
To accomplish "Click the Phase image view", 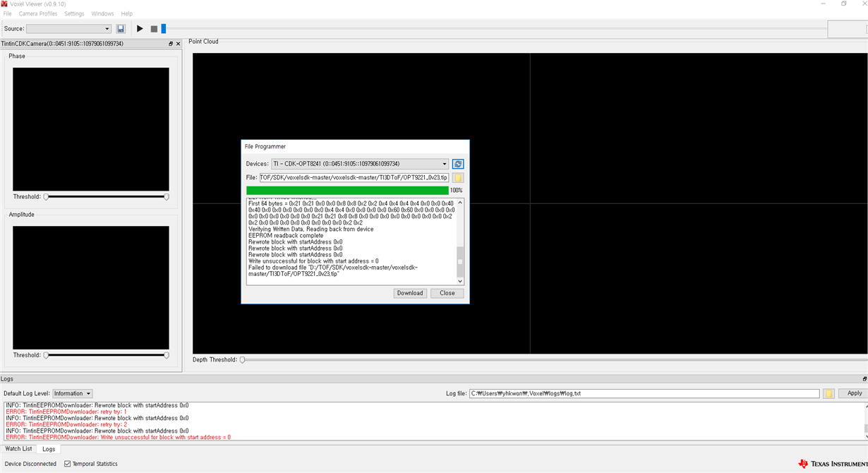I will click(x=91, y=129).
